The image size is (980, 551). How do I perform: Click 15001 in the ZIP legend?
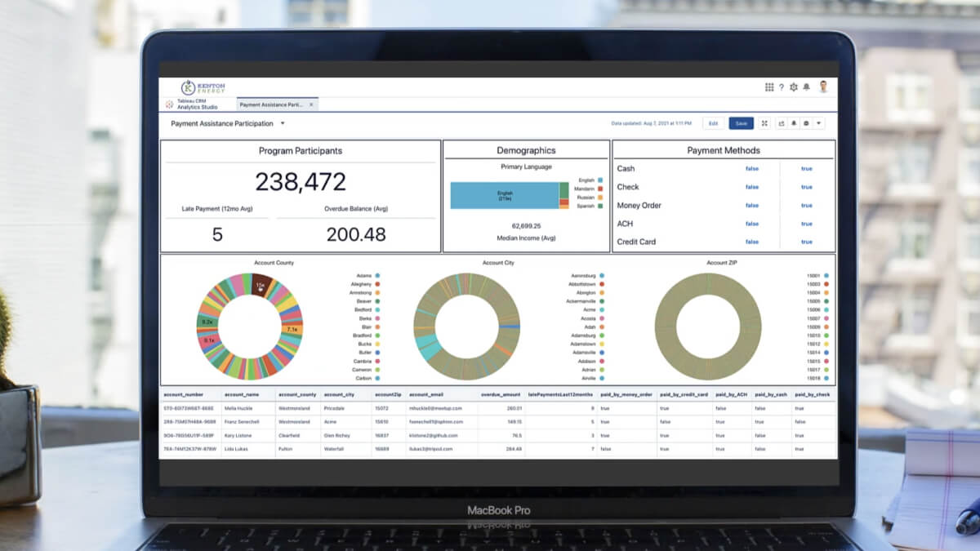point(818,276)
